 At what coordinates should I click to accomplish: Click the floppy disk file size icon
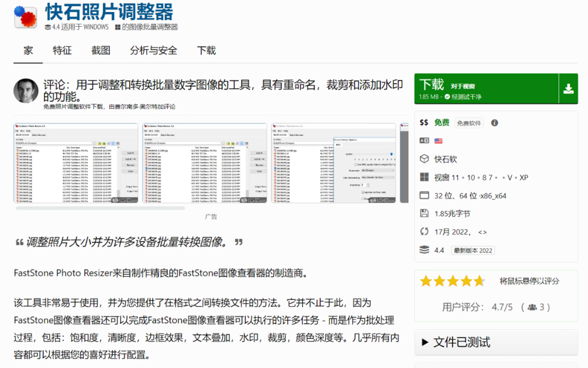pos(424,213)
